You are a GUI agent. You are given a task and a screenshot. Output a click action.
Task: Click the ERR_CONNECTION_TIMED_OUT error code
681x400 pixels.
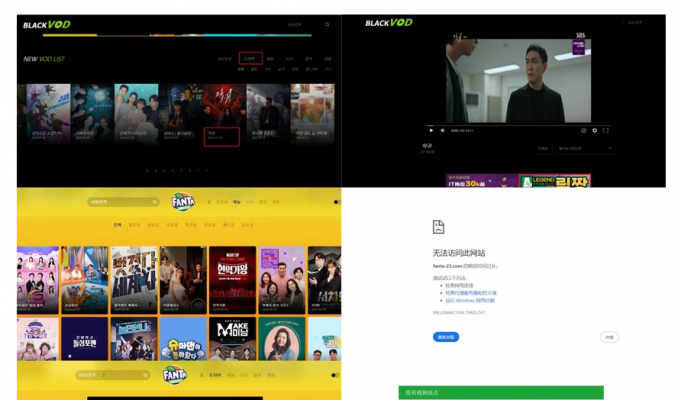tap(459, 313)
